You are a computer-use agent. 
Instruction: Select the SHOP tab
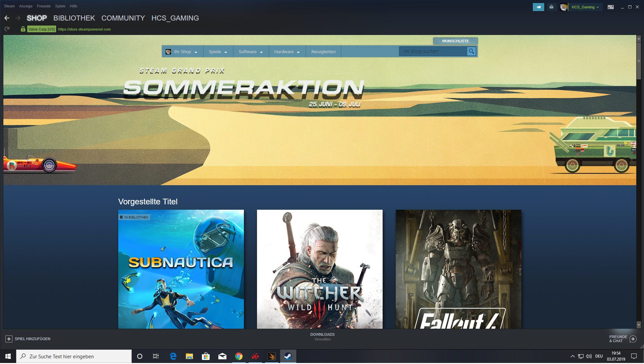37,18
